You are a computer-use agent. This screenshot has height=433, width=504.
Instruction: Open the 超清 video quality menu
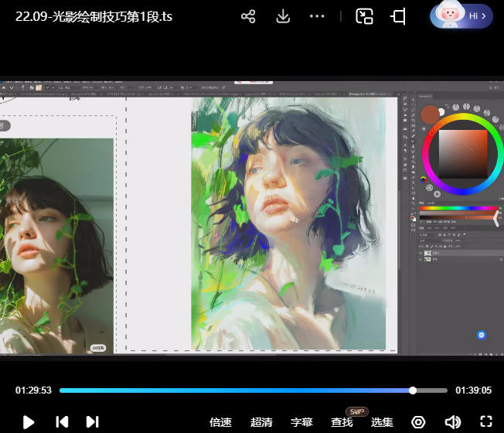tap(261, 422)
